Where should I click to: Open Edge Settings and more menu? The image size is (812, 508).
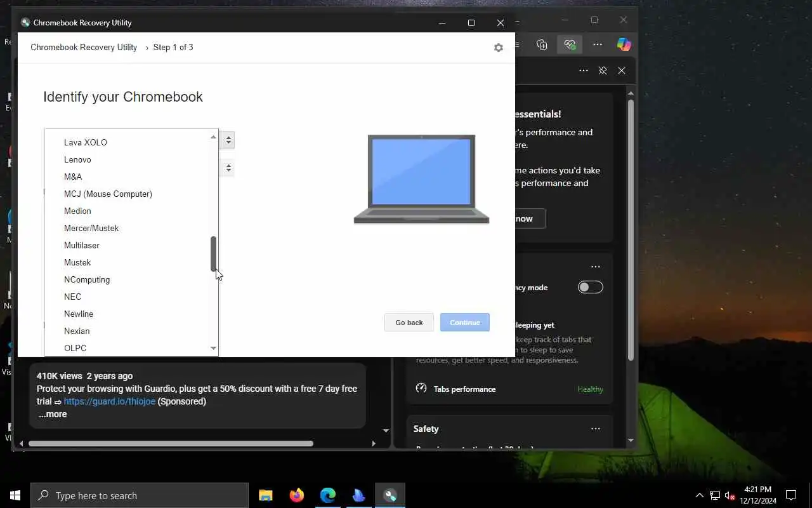point(598,44)
